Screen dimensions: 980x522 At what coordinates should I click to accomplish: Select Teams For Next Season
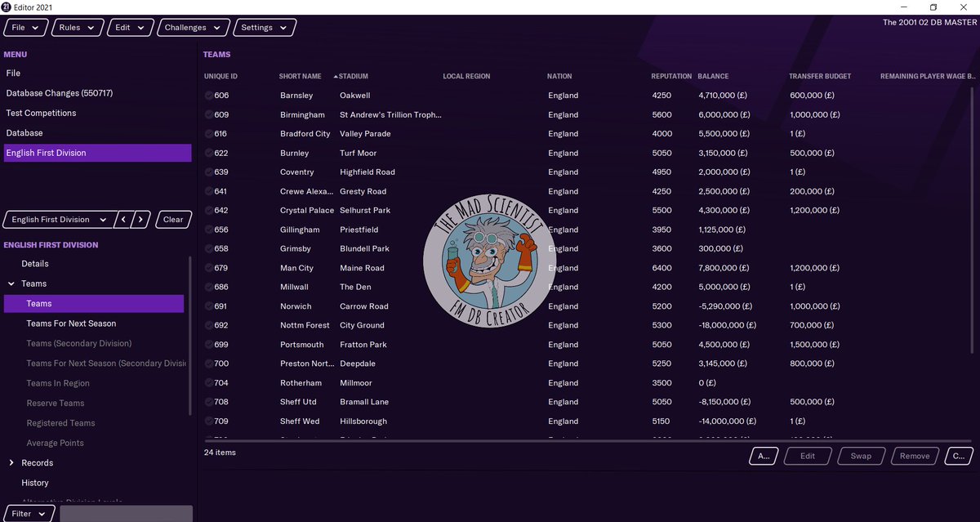click(71, 323)
